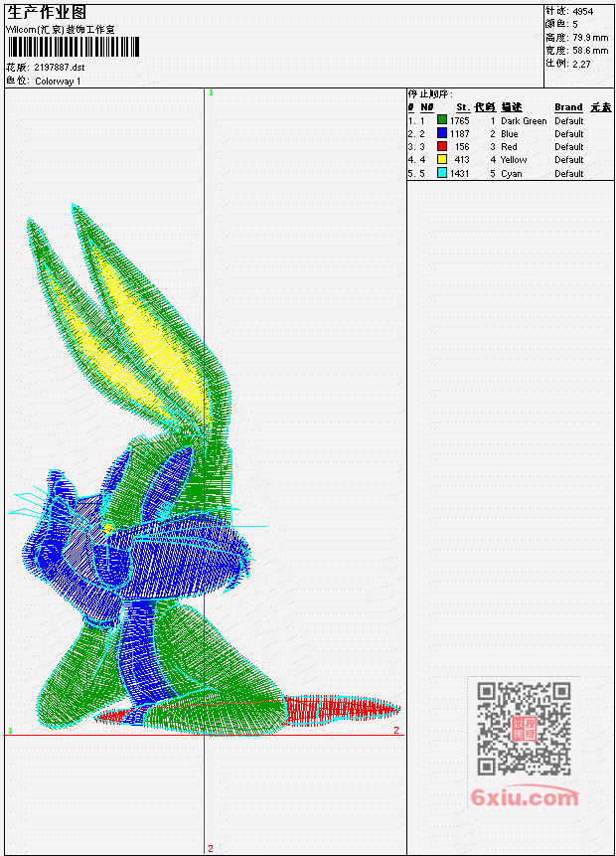Click the 停止顺序 heading

(x=430, y=94)
